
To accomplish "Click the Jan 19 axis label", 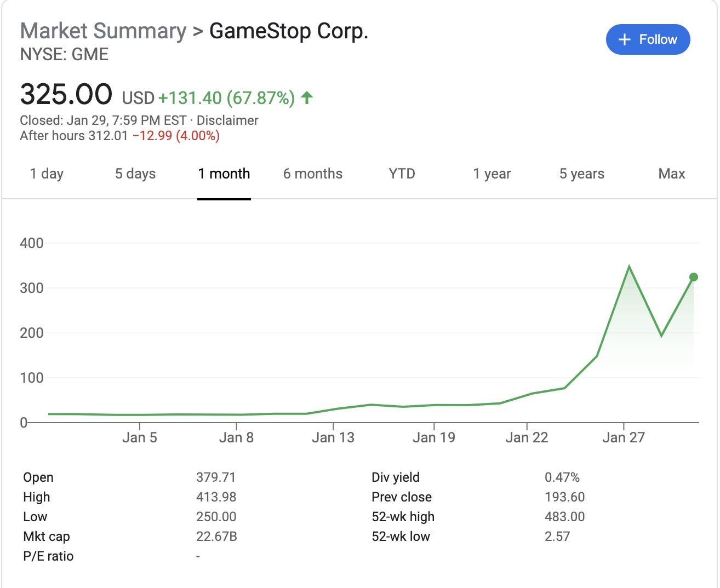I will click(434, 438).
